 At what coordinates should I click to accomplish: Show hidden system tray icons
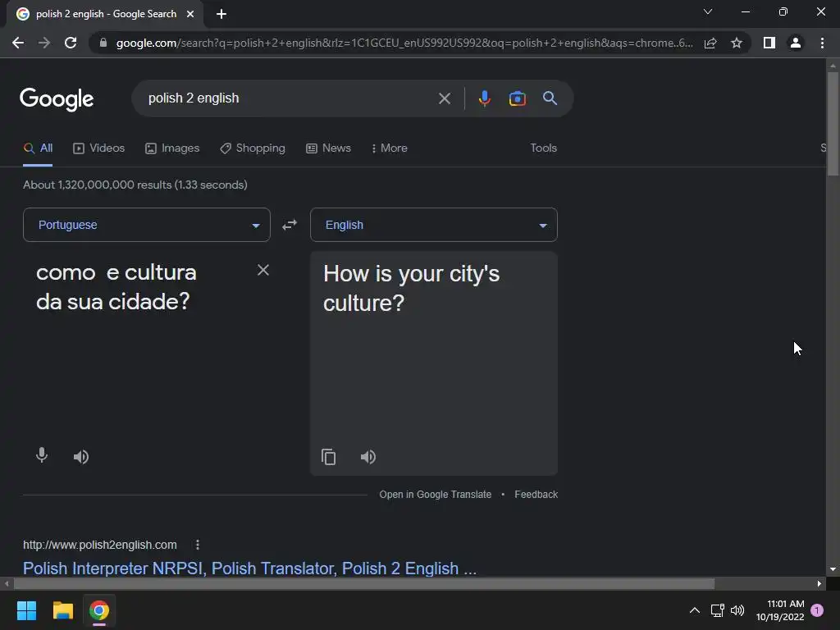coord(694,610)
